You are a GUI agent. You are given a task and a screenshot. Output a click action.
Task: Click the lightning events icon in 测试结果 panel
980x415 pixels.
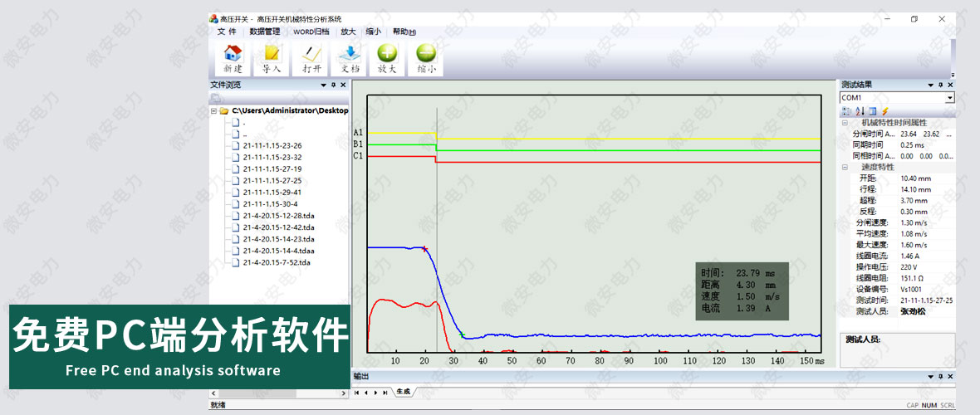[885, 110]
